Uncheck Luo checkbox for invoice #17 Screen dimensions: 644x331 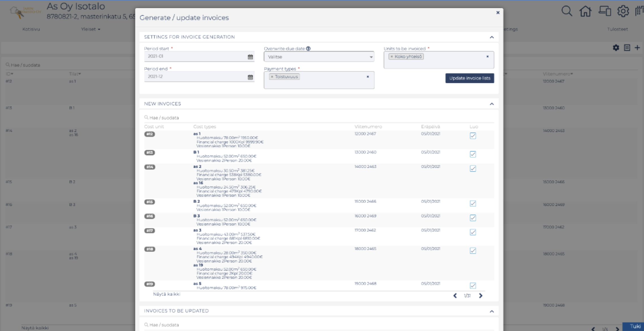(473, 232)
